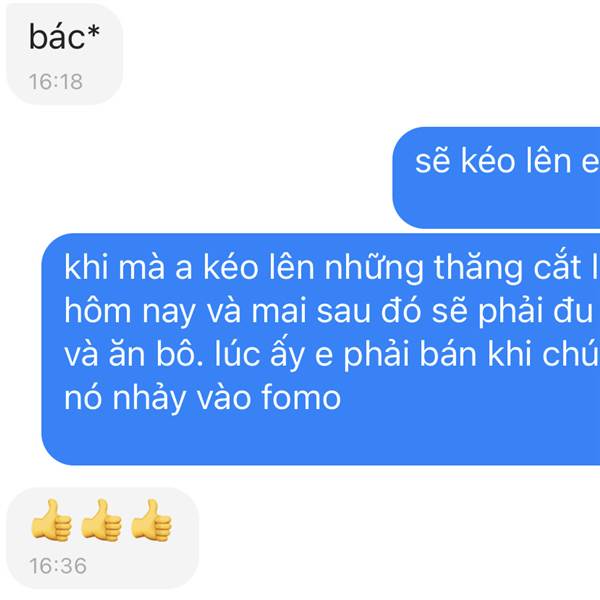Click the last thumbs-up emoji
The height and width of the screenshot is (600, 600).
click(x=152, y=520)
